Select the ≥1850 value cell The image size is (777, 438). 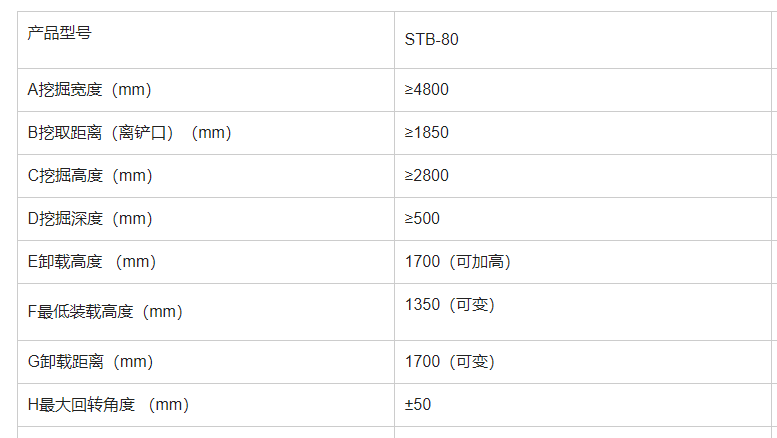[x=427, y=133]
